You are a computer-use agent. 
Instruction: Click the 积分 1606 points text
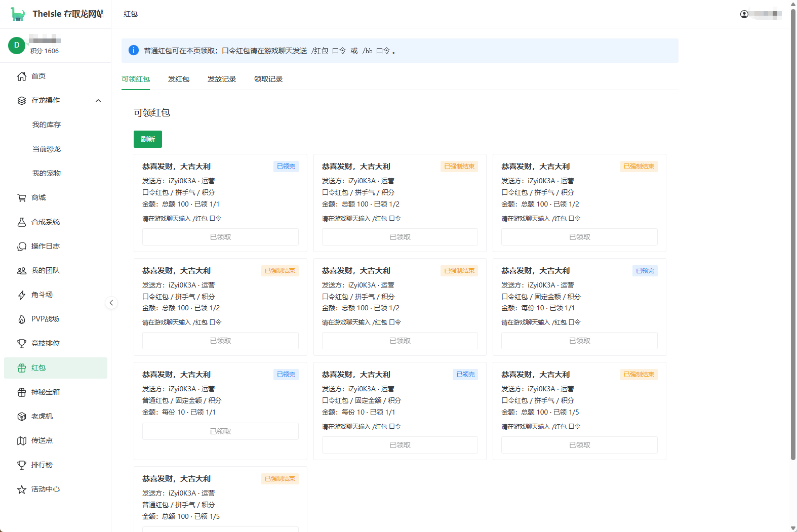pos(45,51)
